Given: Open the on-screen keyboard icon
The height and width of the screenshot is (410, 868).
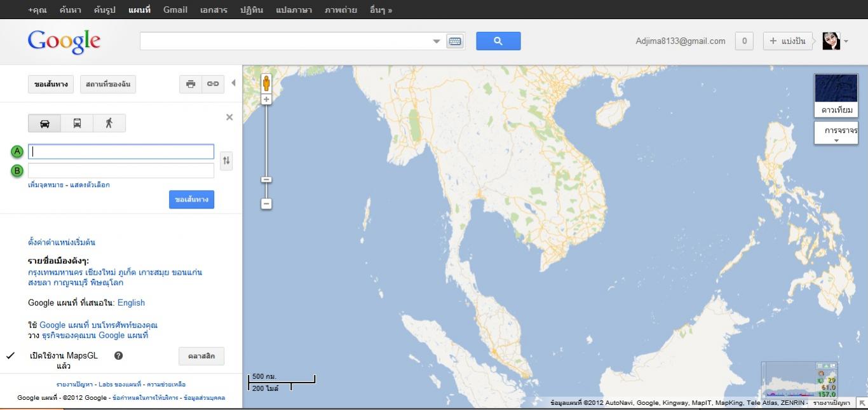Looking at the screenshot, I should (455, 41).
